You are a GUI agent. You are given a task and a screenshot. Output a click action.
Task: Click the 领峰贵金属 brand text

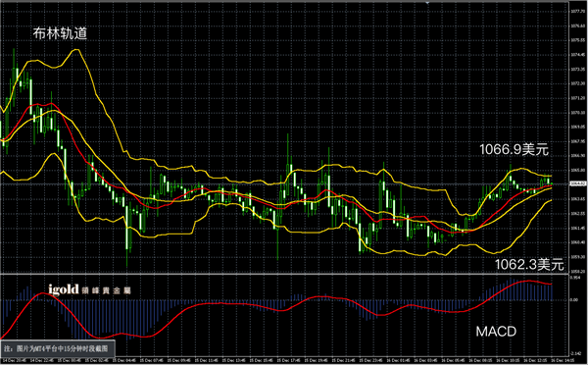point(106,290)
